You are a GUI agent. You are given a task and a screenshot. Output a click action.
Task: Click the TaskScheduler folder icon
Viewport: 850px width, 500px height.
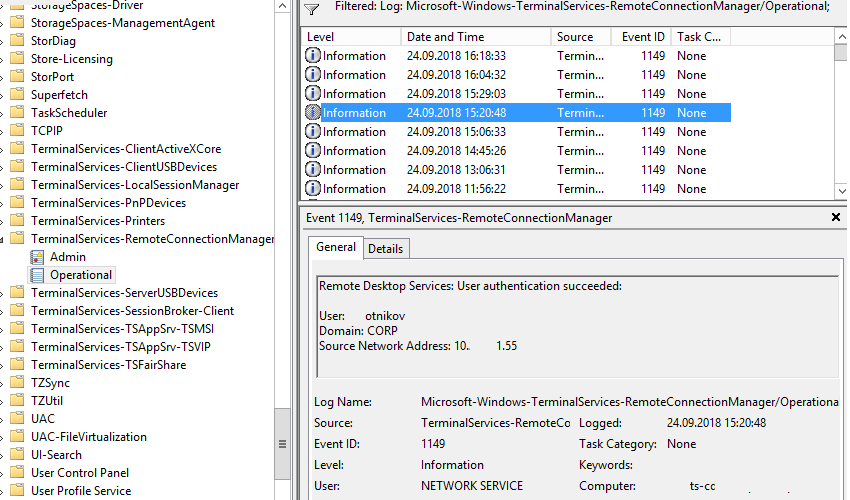pyautogui.click(x=17, y=113)
